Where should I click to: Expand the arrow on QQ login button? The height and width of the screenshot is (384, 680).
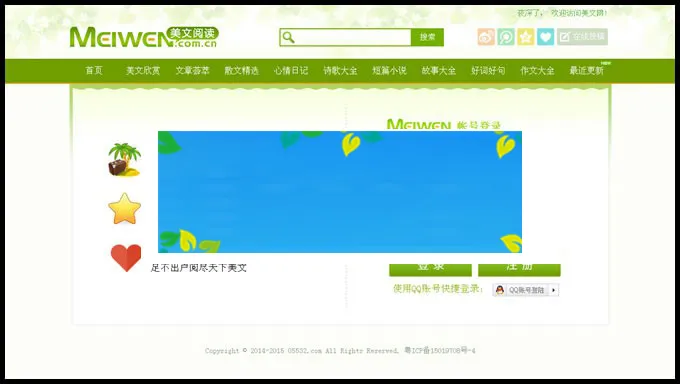[x=554, y=290]
